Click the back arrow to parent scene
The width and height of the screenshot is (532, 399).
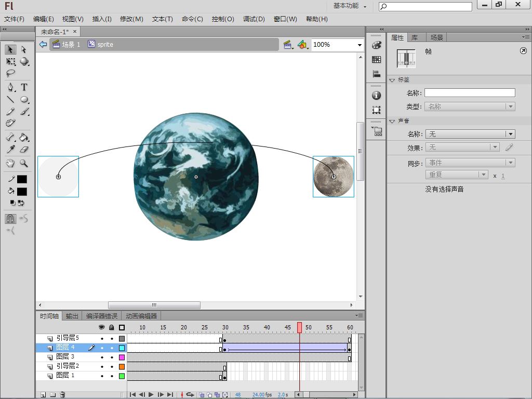pos(43,44)
